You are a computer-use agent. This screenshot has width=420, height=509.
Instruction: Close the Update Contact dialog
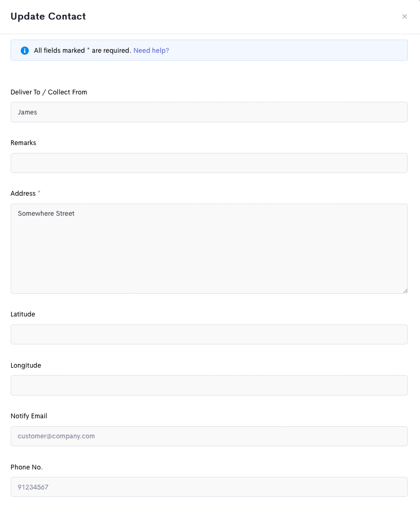404,16
